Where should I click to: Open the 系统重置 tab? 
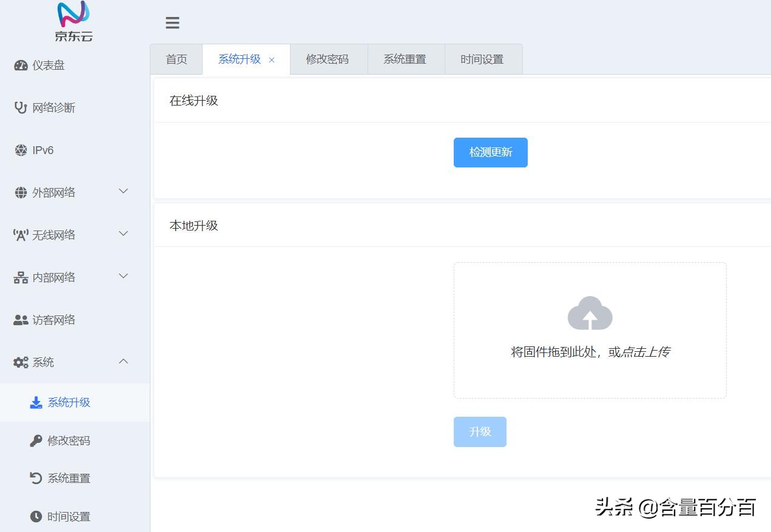[405, 59]
